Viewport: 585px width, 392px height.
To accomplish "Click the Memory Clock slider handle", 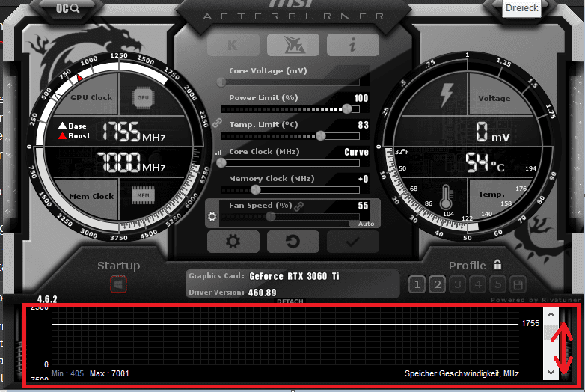I will 256,189.
